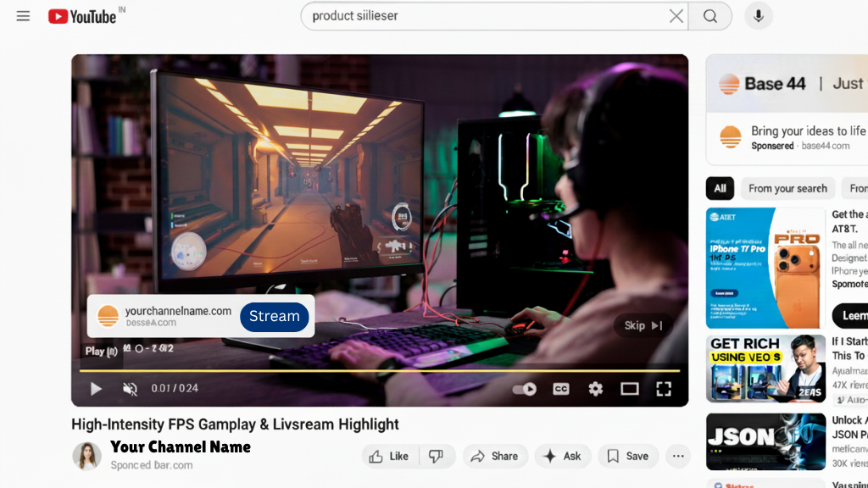Open the GET RICH USING VEO video thumbnail
The height and width of the screenshot is (488, 868).
pyautogui.click(x=765, y=369)
